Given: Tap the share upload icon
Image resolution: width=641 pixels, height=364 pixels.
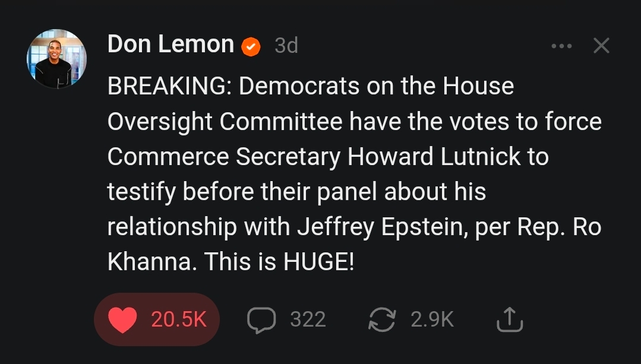Looking at the screenshot, I should (x=509, y=319).
